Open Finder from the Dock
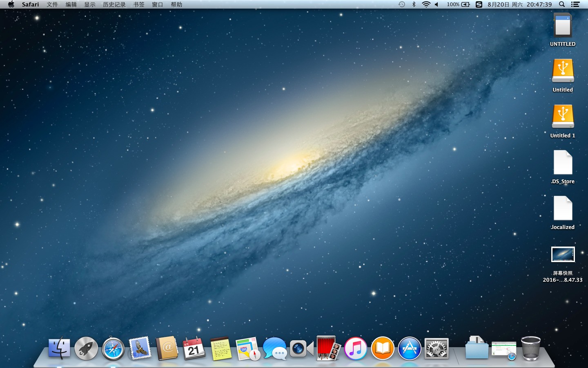Image resolution: width=588 pixels, height=368 pixels. [59, 348]
